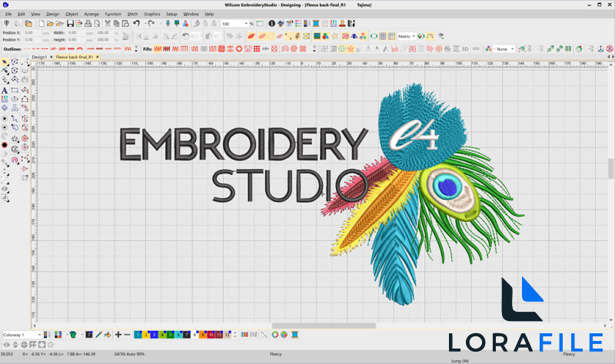Open the Graphics menu
The width and height of the screenshot is (615, 364).
[151, 14]
